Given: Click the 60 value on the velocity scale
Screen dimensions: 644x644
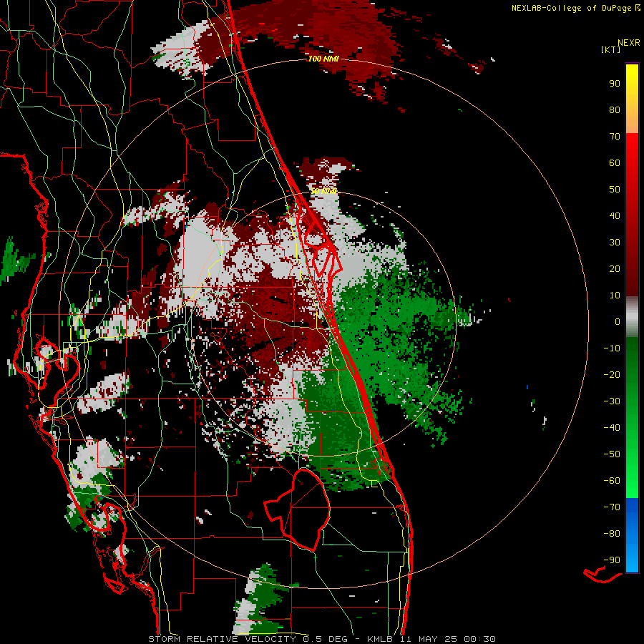Looking at the screenshot, I should (615, 162).
